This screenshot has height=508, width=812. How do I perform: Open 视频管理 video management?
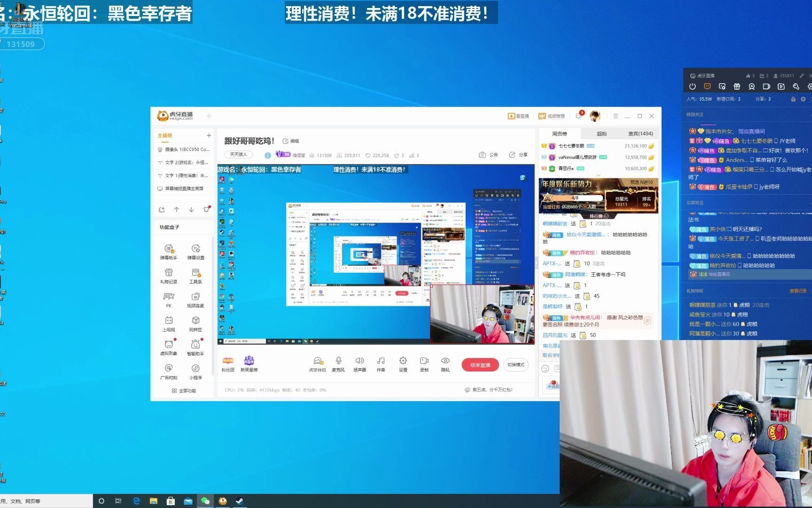(552, 116)
